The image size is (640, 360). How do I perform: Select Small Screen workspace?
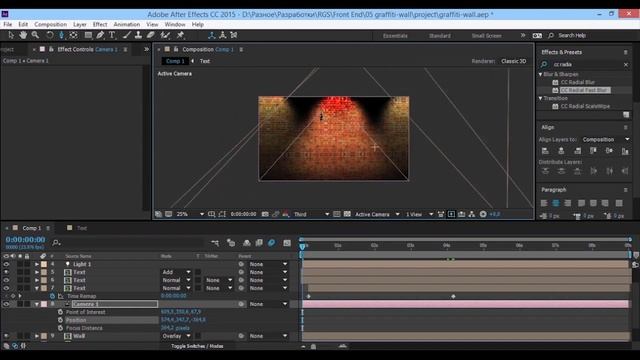pos(486,36)
